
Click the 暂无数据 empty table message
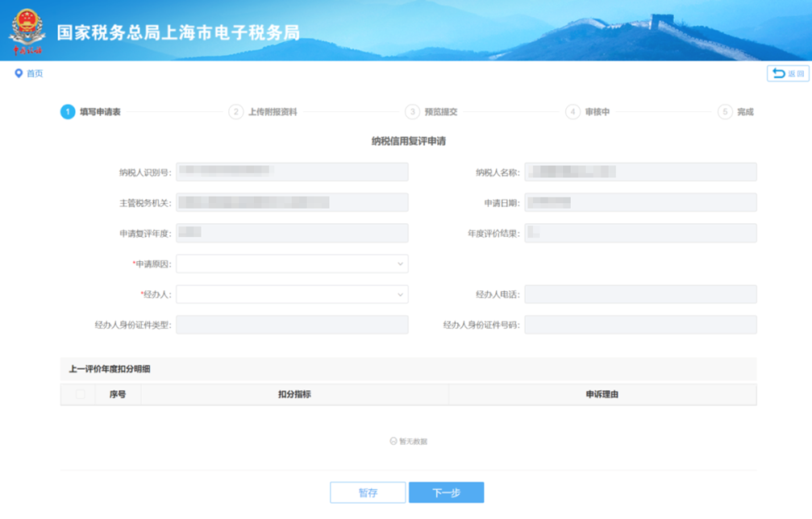coord(409,442)
